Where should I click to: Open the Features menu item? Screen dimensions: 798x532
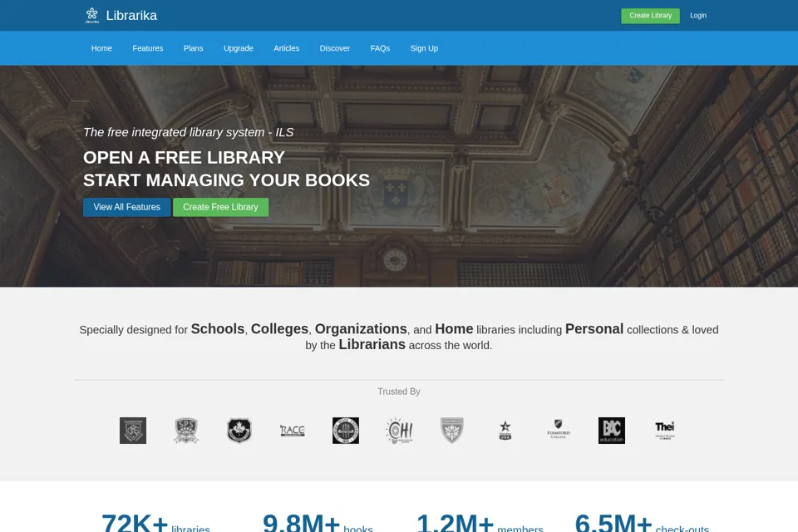(x=148, y=48)
